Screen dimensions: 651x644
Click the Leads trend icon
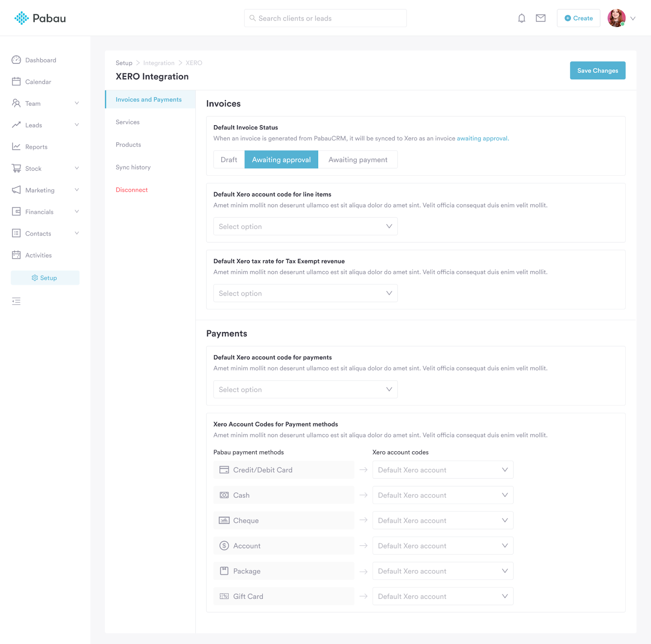click(16, 125)
